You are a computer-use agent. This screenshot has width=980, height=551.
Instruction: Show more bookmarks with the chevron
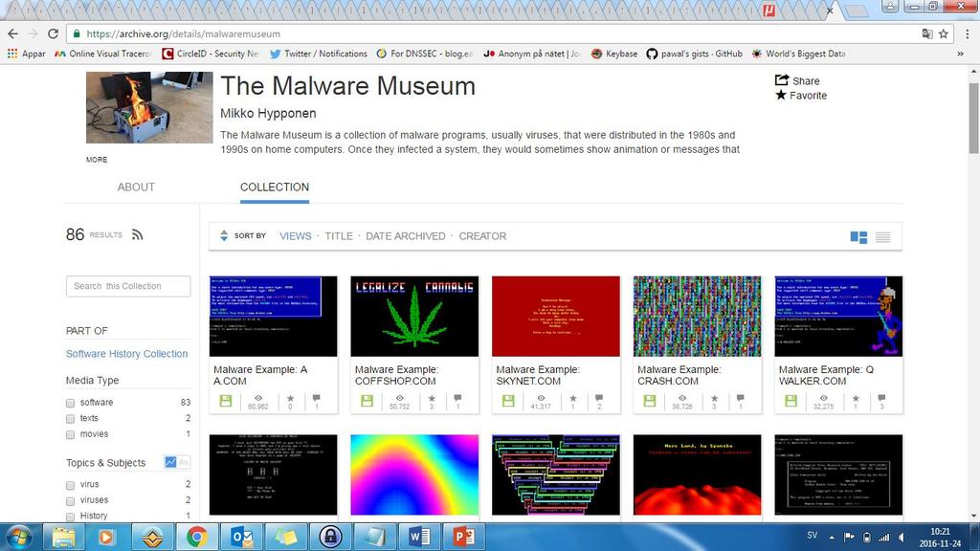(x=960, y=54)
